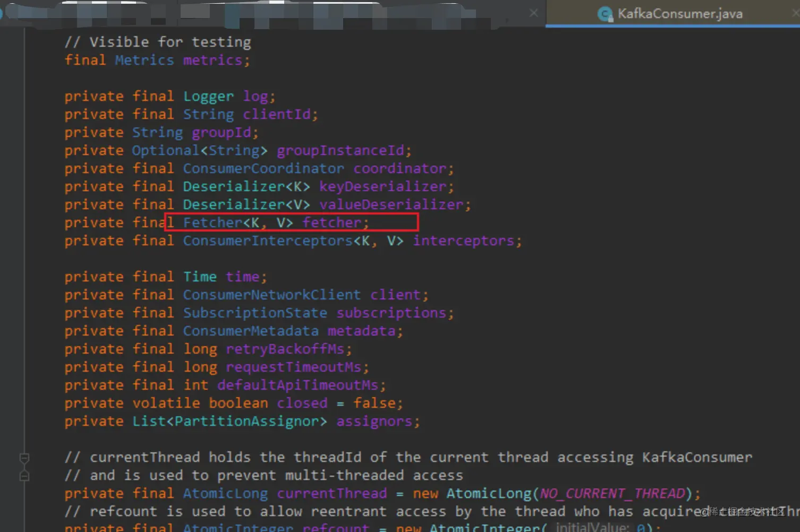Click the 'volatile' keyword
The height and width of the screenshot is (532, 800).
tap(166, 403)
